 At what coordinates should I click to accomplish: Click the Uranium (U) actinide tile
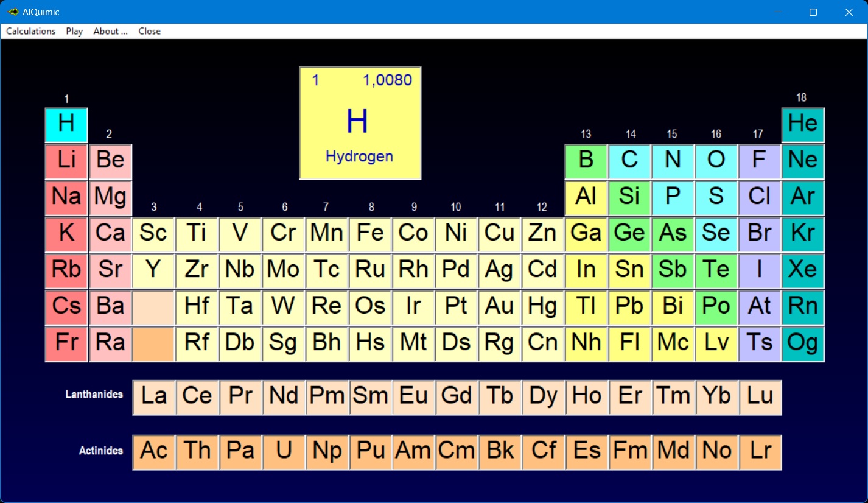click(x=284, y=452)
